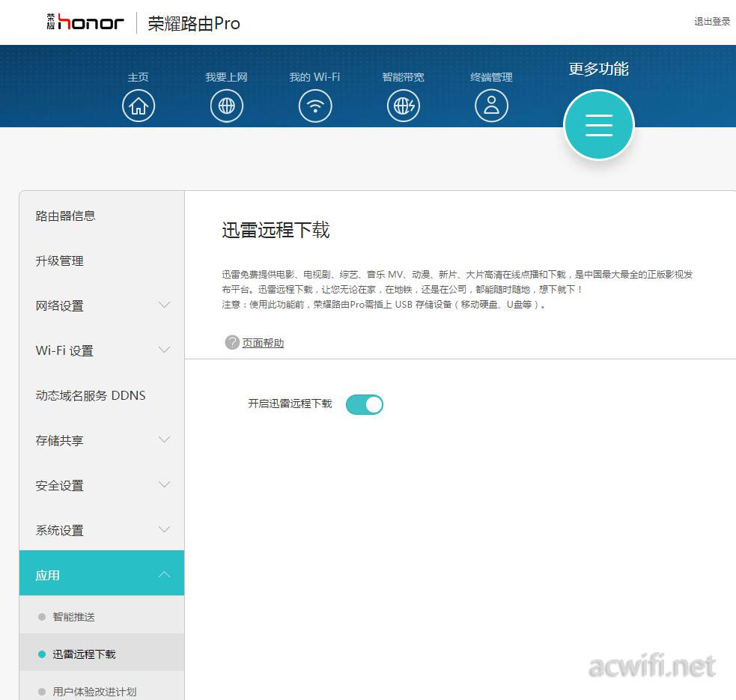This screenshot has width=736, height=700.
Task: Click 退出登录 to log out
Action: coord(712,22)
